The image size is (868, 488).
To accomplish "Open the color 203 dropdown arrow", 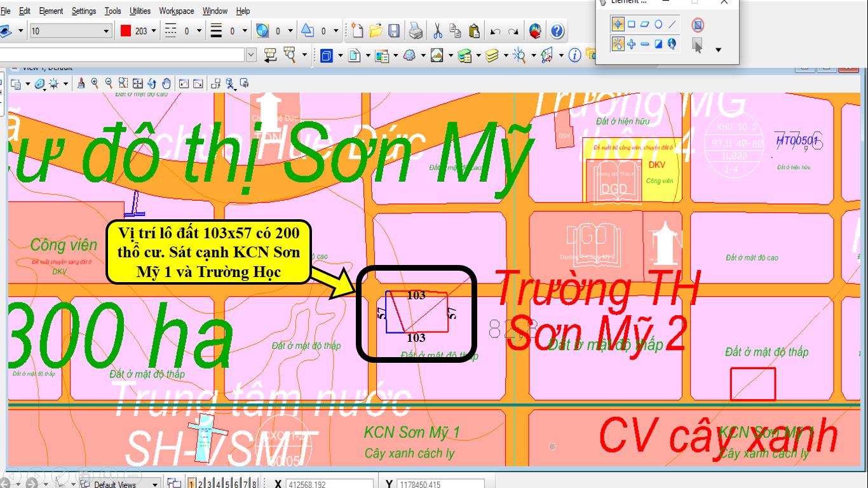I will pyautogui.click(x=154, y=30).
